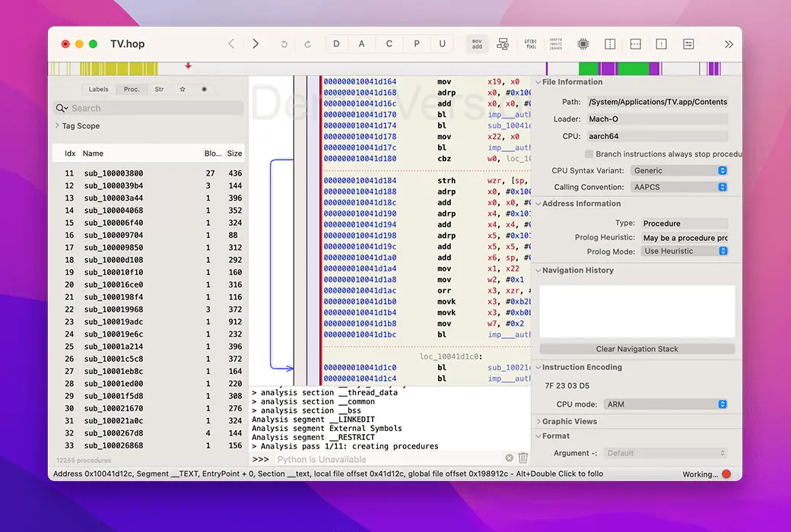Select procedure sub_10001c5c8
The height and width of the screenshot is (532, 791).
pos(148,359)
